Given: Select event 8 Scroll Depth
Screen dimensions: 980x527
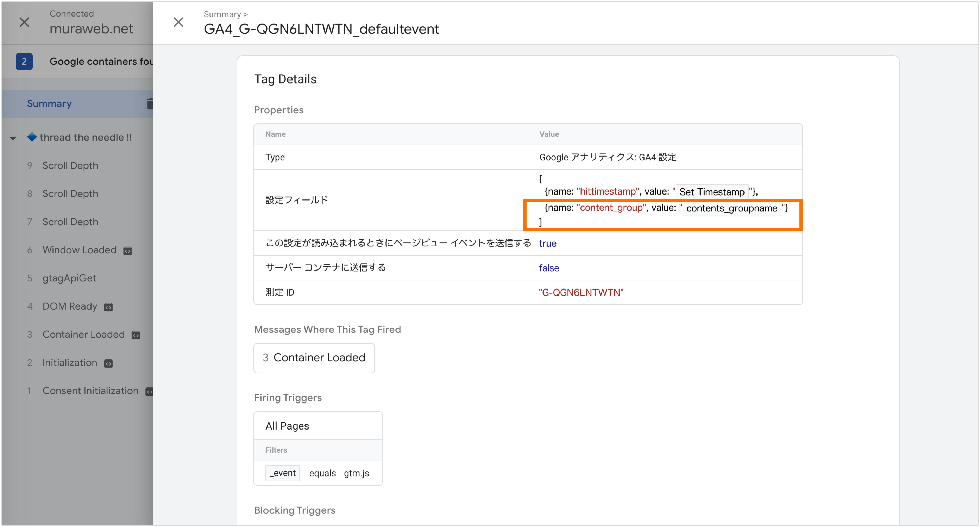Looking at the screenshot, I should click(70, 193).
